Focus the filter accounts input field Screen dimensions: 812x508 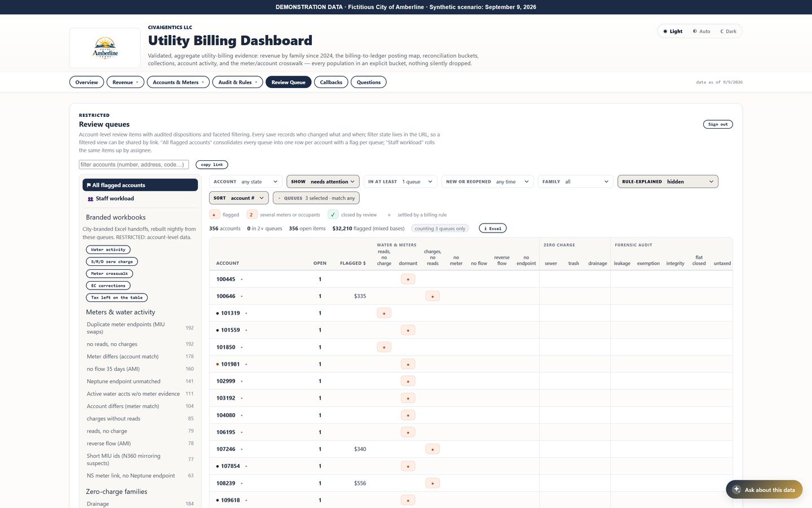coord(134,165)
